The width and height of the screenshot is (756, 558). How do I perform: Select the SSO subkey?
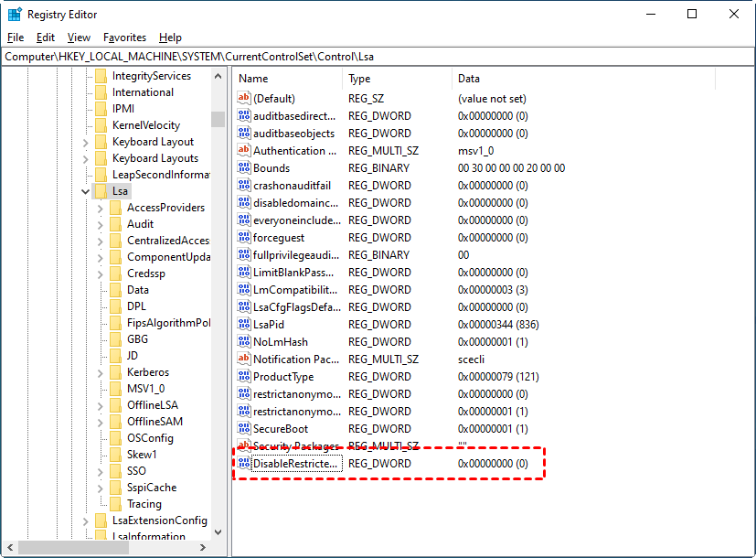point(136,471)
